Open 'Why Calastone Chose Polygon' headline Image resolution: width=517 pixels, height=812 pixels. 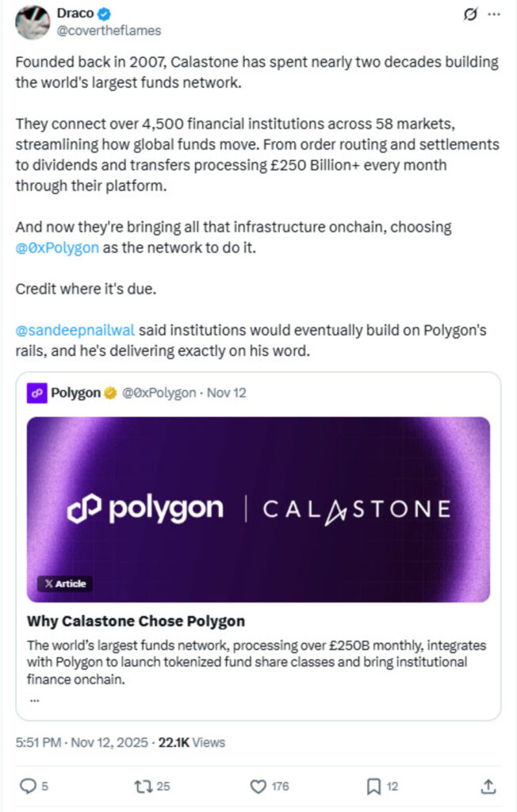[x=136, y=621]
